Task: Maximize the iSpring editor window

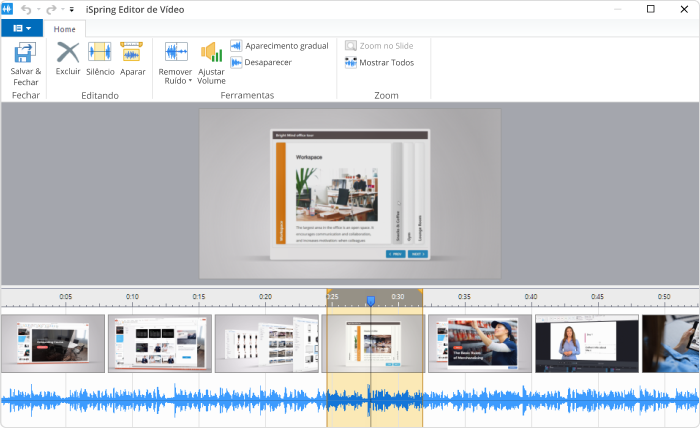Action: point(651,9)
